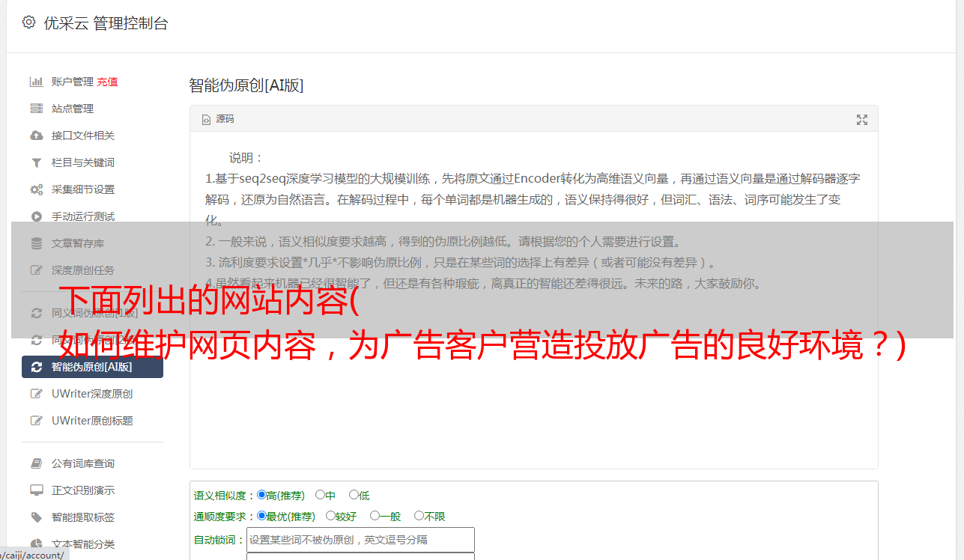Screen dimensions: 964x560
Task: Click the monitor icon for 正文识别演示
Action: coord(36,490)
